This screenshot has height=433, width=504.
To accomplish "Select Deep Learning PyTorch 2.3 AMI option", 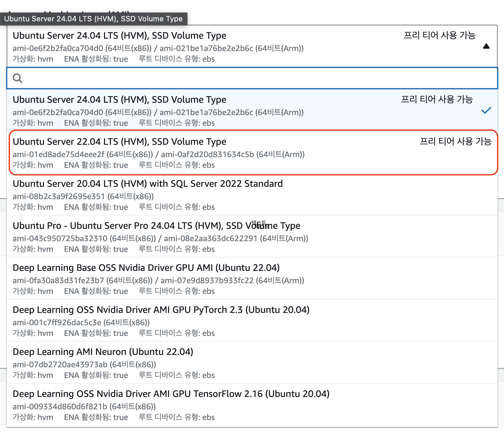I will pyautogui.click(x=252, y=320).
